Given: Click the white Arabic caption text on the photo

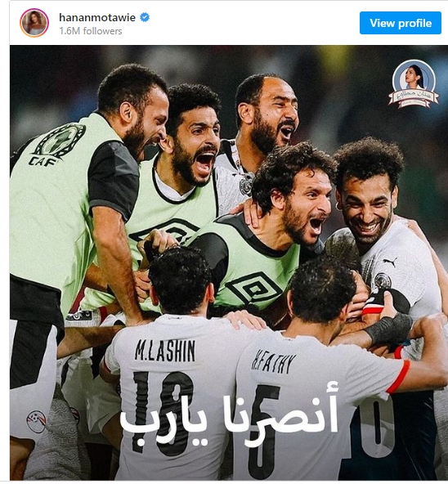Looking at the screenshot, I should point(230,413).
